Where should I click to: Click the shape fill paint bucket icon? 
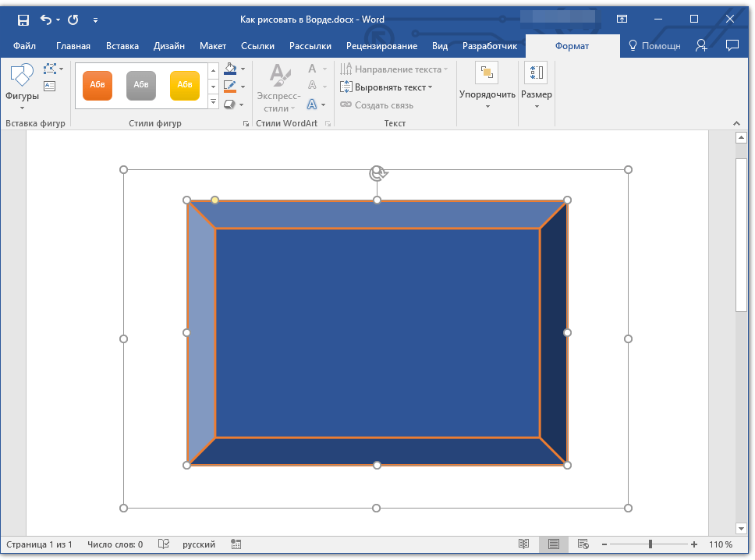[x=229, y=70]
